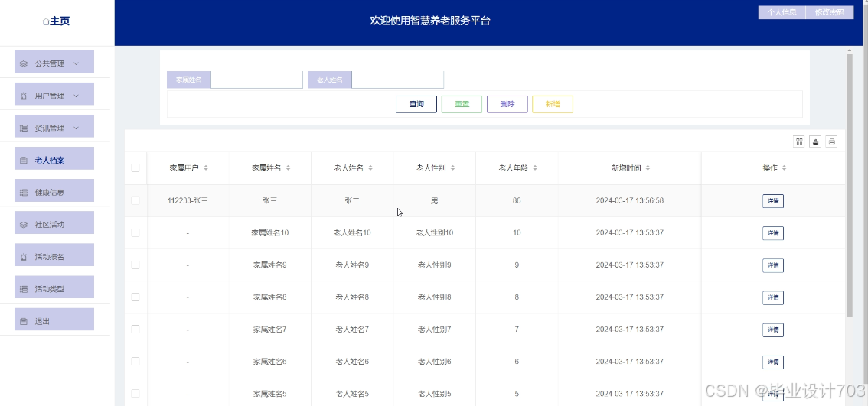The width and height of the screenshot is (868, 406).
Task: Open 活动类型 in sidebar
Action: [54, 287]
